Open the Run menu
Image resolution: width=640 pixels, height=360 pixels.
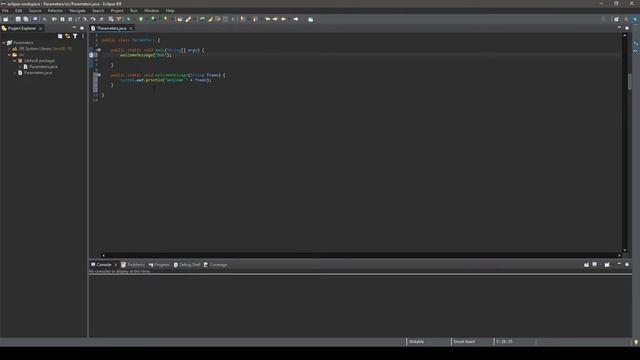click(x=134, y=11)
